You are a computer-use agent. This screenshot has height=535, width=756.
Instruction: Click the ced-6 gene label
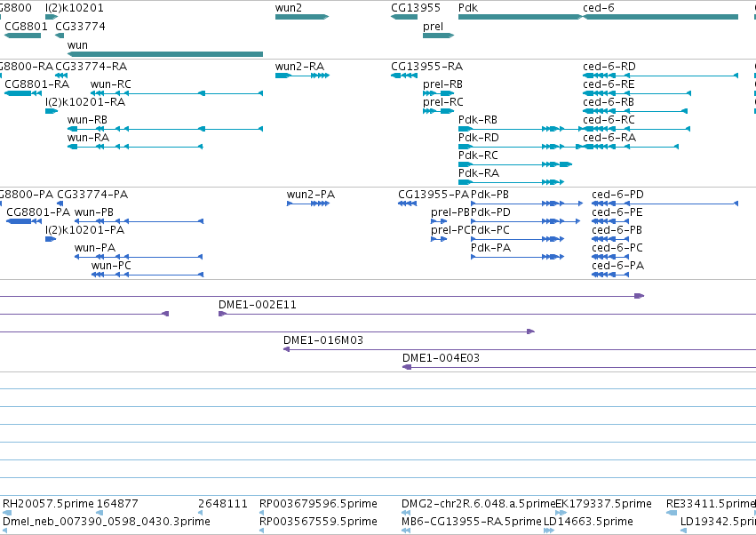(599, 8)
